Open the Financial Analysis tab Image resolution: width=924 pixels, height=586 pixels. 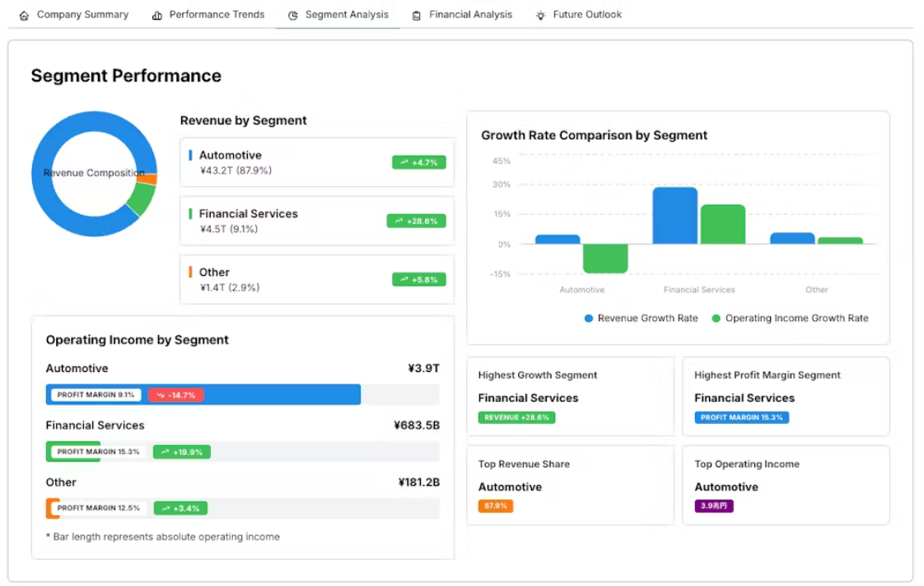[462, 15]
